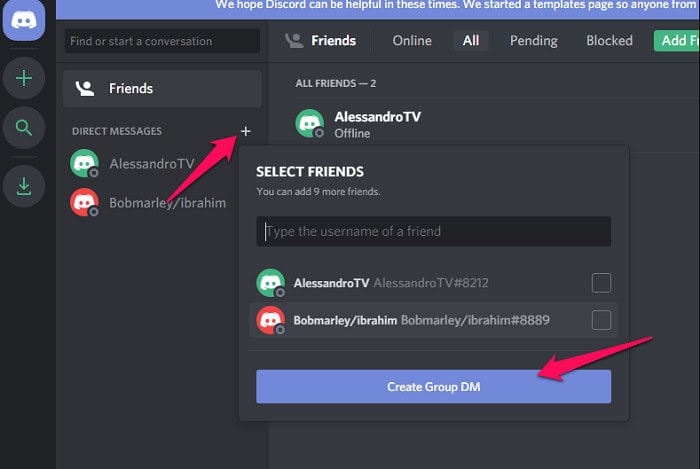Viewport: 700px width, 469px height.
Task: Open the Discord home button
Action: coord(24,20)
